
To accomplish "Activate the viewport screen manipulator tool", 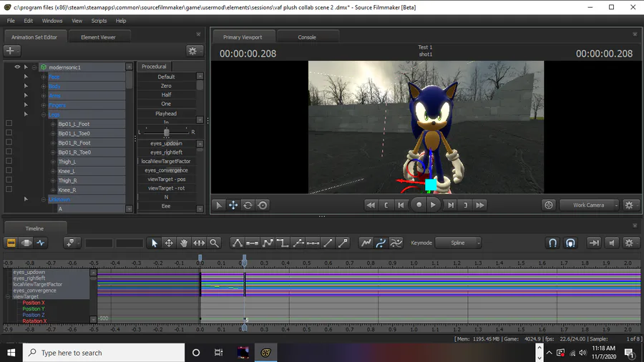I will tap(263, 205).
